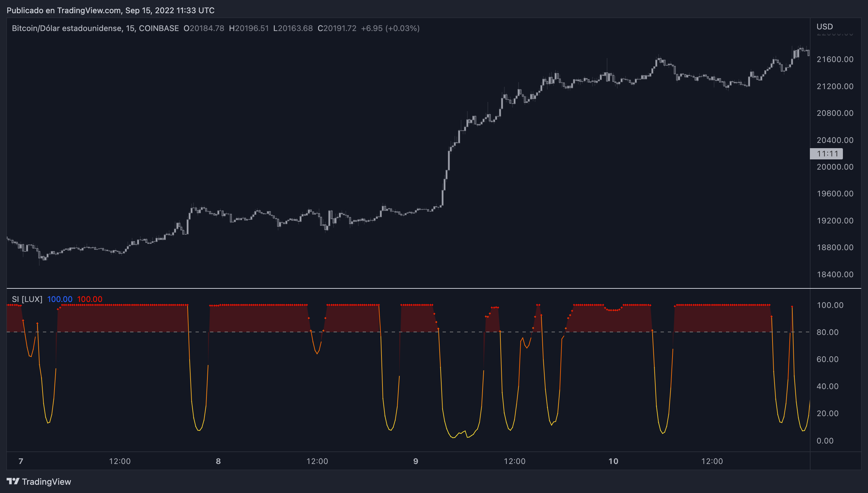Click the 60.00 indicator axis label
This screenshot has height=493, width=868.
pyautogui.click(x=827, y=359)
